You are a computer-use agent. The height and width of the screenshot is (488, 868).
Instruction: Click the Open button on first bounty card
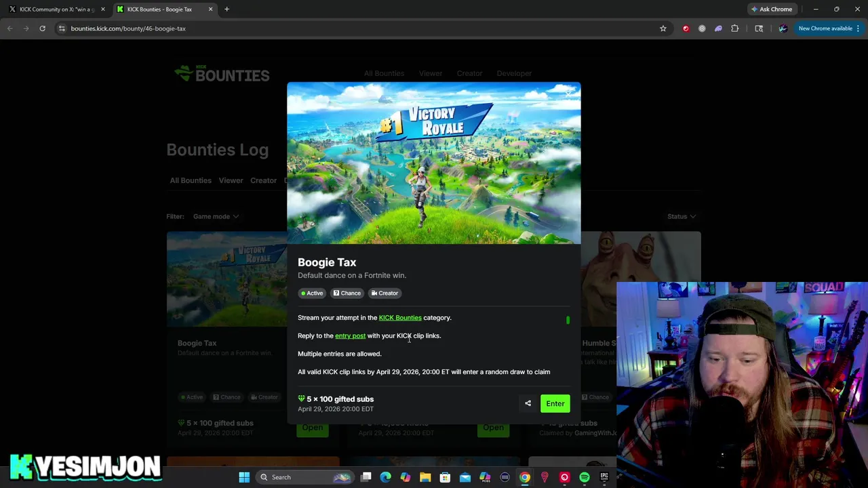click(x=313, y=428)
